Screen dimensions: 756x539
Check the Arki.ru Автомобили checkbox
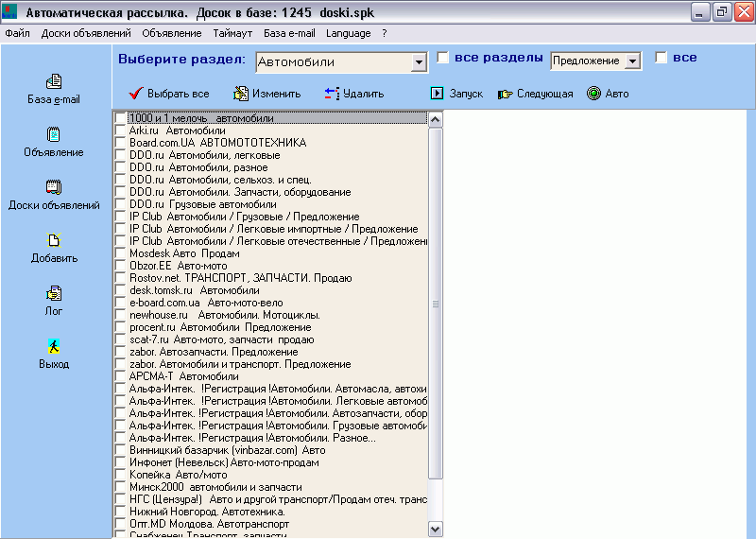(120, 130)
